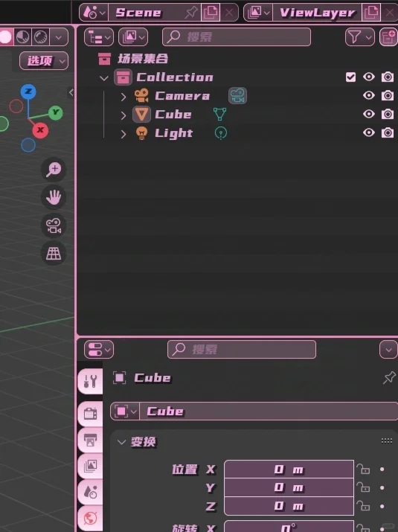Lock the location X value
Screen dimensions: 398x532
[x=363, y=469]
